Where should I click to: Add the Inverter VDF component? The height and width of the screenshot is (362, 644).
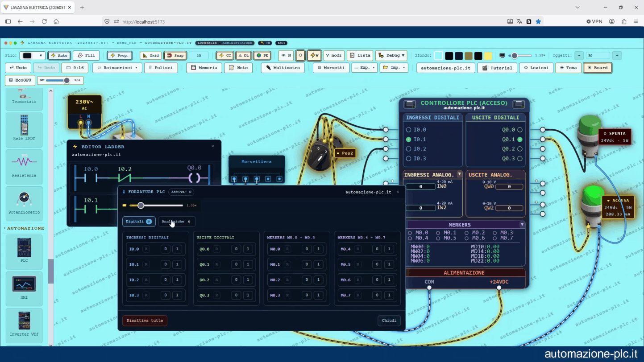(24, 325)
